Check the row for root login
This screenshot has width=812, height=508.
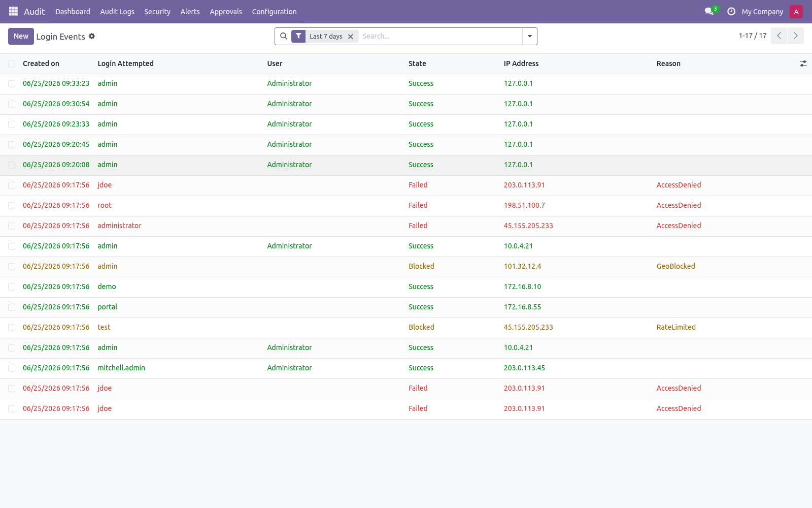[12, 206]
